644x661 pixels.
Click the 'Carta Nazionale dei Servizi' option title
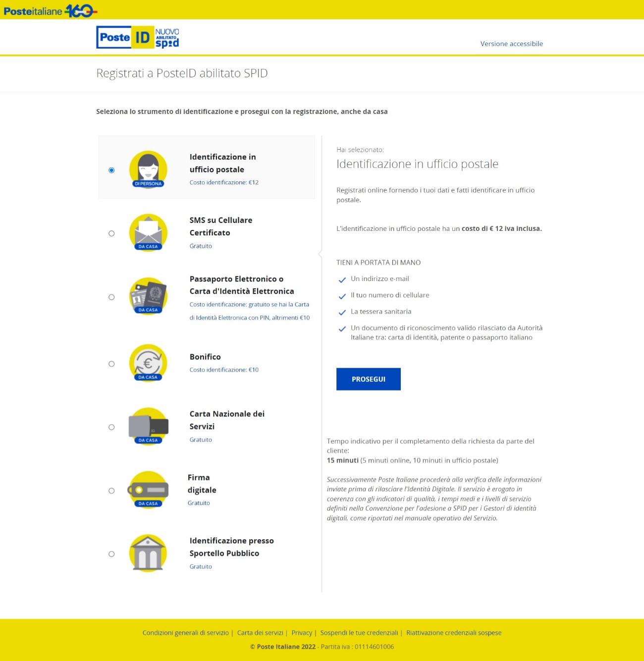click(x=227, y=420)
